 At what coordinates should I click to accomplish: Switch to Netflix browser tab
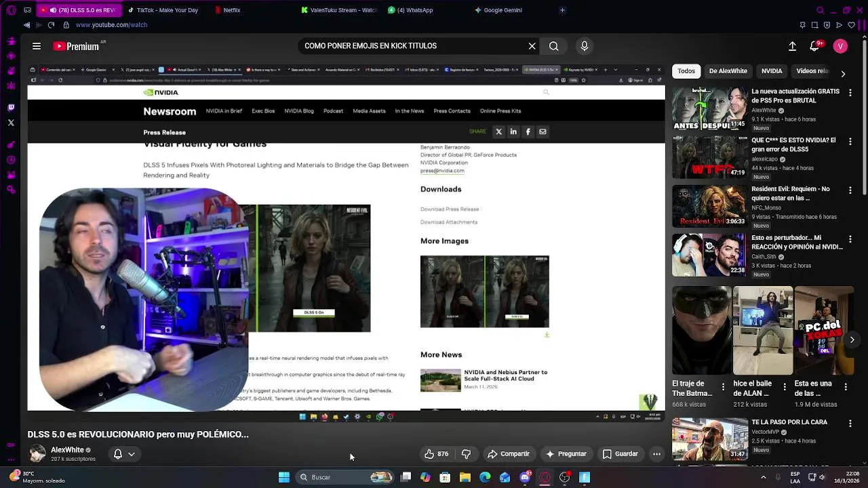click(250, 10)
